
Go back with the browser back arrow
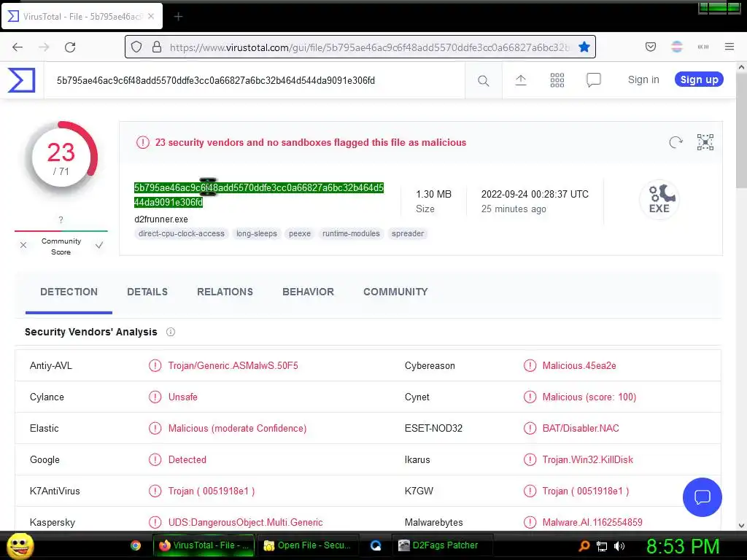pos(18,47)
